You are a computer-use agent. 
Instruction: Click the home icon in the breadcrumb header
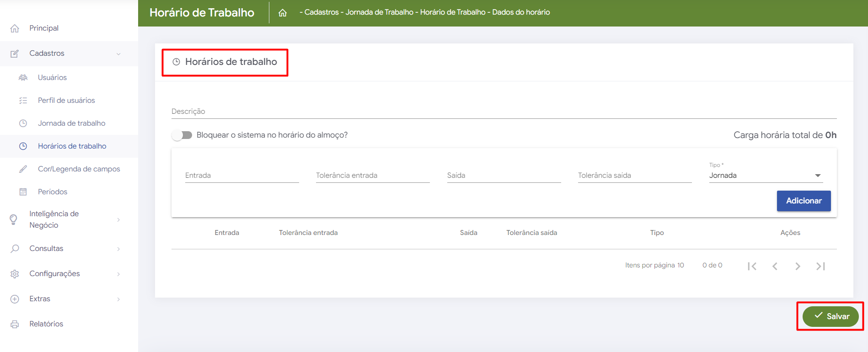pyautogui.click(x=283, y=13)
